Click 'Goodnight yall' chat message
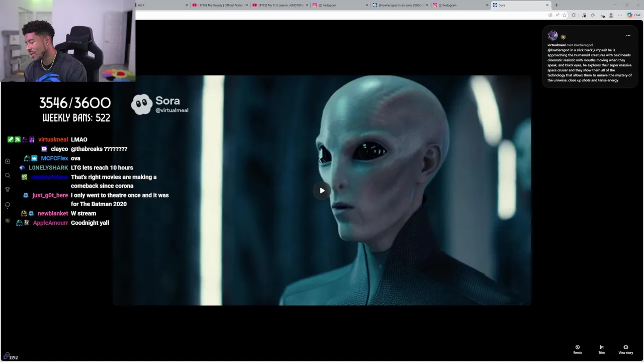 pyautogui.click(x=90, y=223)
